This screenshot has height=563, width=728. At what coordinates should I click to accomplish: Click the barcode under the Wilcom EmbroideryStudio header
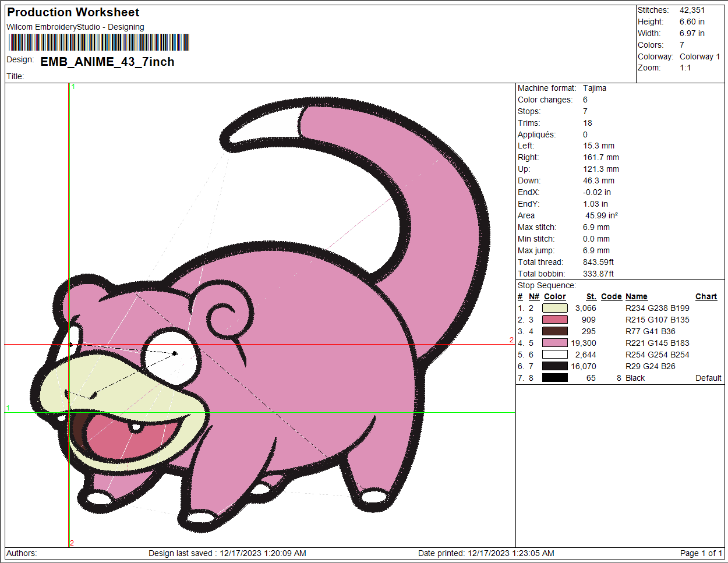(x=98, y=43)
